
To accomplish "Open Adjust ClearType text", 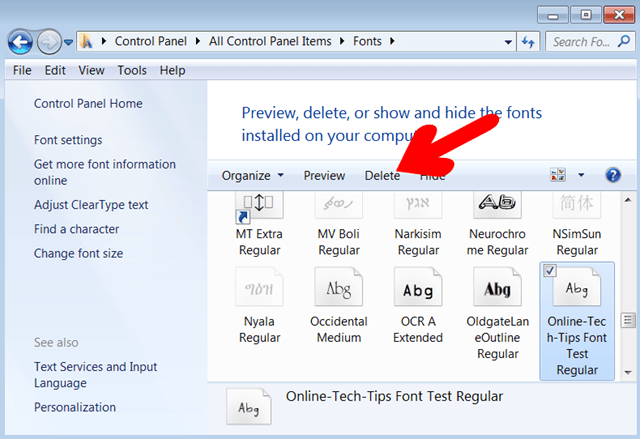I will pyautogui.click(x=91, y=204).
